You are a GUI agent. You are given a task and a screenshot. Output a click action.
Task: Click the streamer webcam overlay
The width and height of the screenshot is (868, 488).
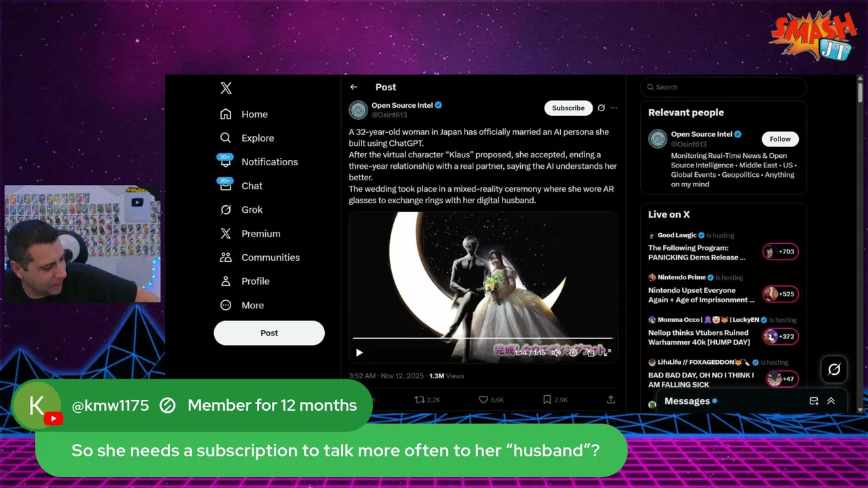(82, 244)
